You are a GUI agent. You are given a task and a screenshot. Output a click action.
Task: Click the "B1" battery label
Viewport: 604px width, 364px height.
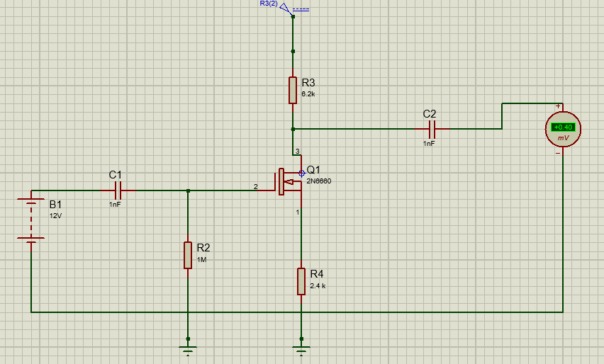pos(55,205)
